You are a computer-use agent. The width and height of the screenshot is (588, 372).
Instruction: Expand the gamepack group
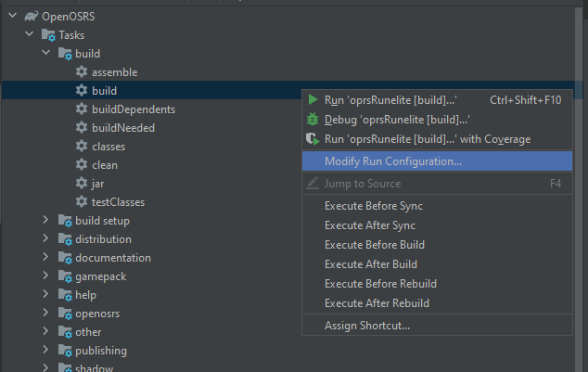click(45, 276)
